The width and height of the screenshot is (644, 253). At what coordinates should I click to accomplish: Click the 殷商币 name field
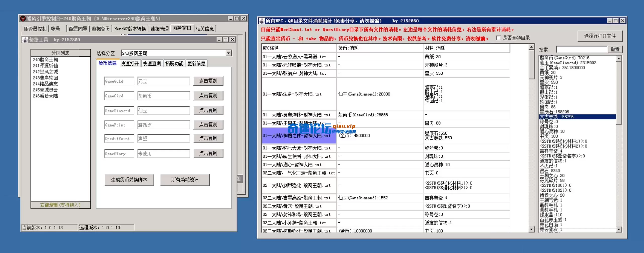164,96
